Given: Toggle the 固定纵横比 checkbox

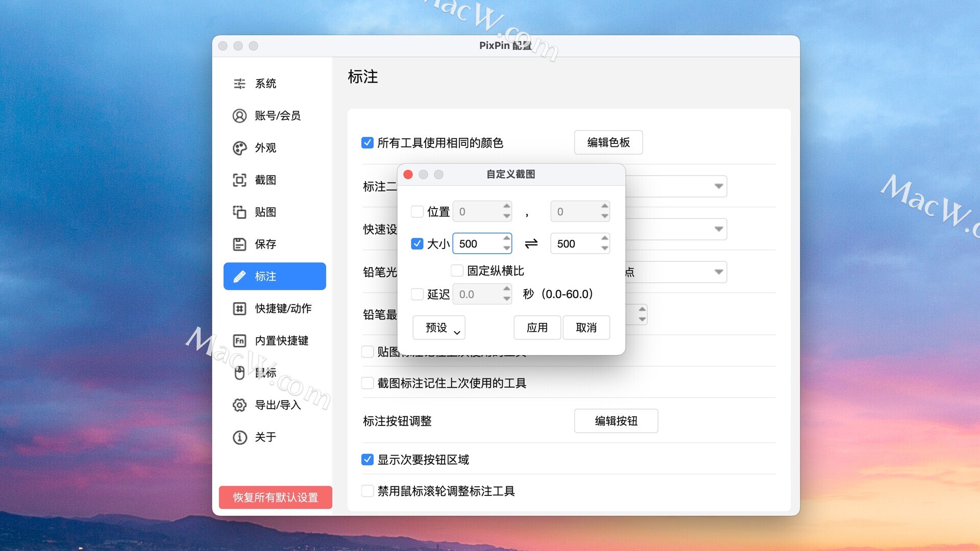Looking at the screenshot, I should click(457, 270).
